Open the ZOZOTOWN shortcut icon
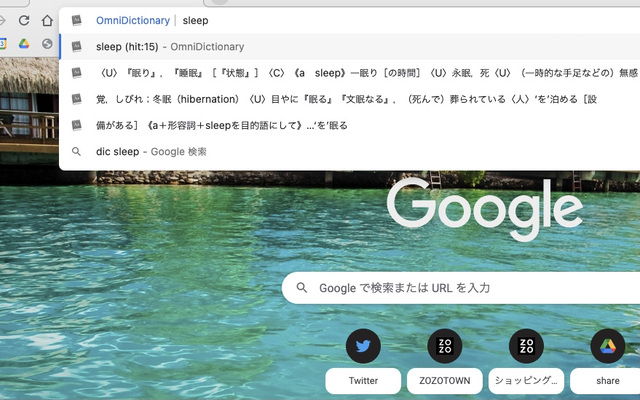Screen dimensions: 640x400 (444, 346)
